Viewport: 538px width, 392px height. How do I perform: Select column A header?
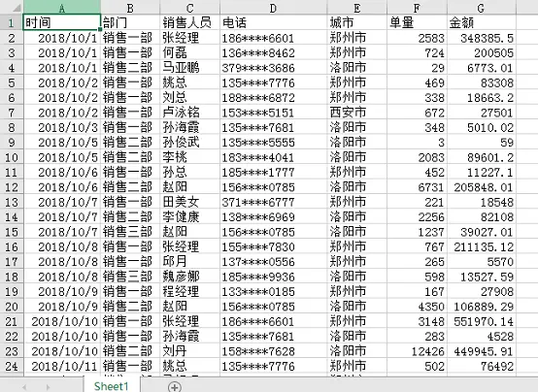[x=62, y=8]
